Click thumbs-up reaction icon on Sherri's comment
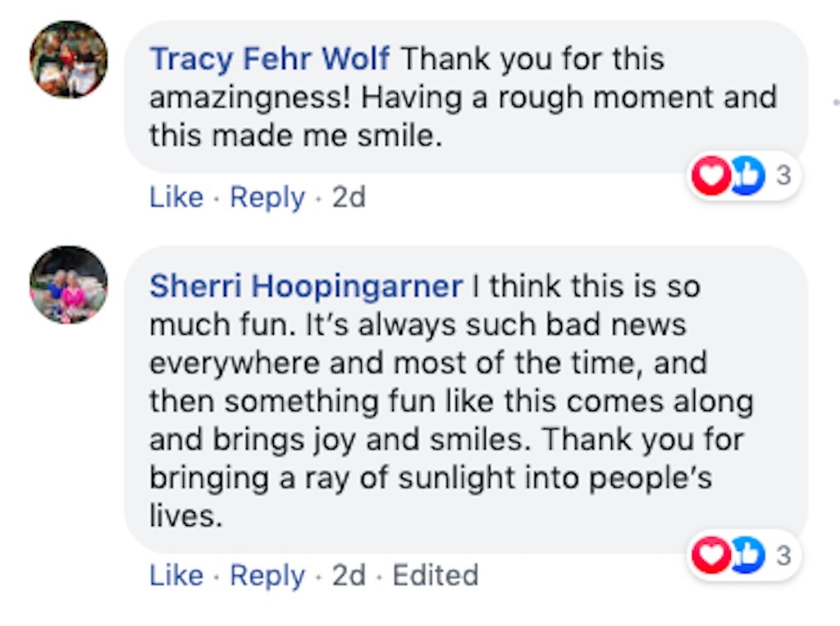Image resolution: width=840 pixels, height=626 pixels. [x=746, y=555]
